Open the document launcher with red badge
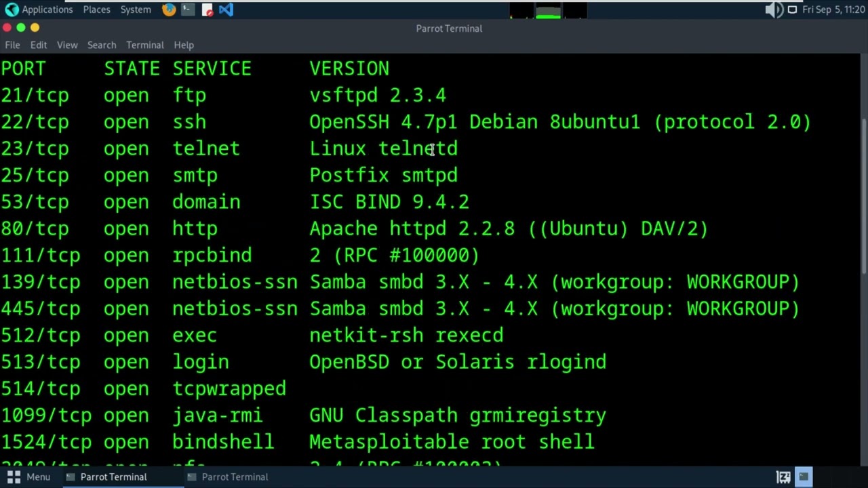 [207, 9]
